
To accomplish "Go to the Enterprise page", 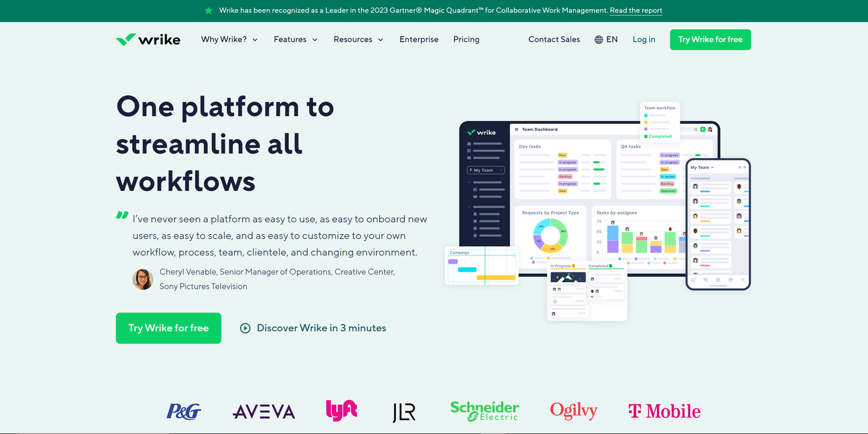I will [x=419, y=40].
